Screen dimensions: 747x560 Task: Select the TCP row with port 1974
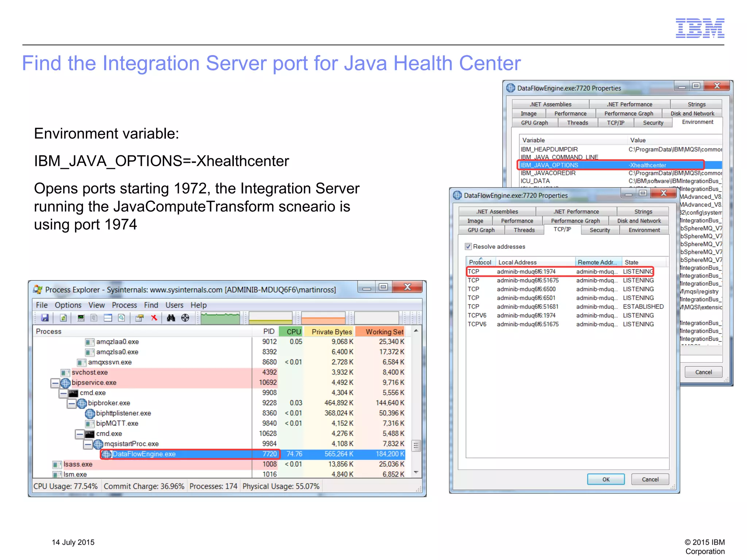tap(560, 271)
